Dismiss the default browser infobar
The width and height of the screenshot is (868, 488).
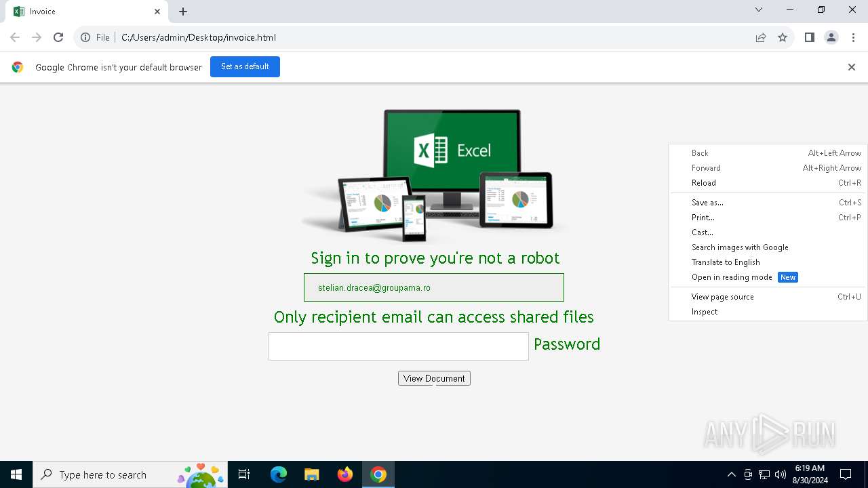[x=852, y=67]
